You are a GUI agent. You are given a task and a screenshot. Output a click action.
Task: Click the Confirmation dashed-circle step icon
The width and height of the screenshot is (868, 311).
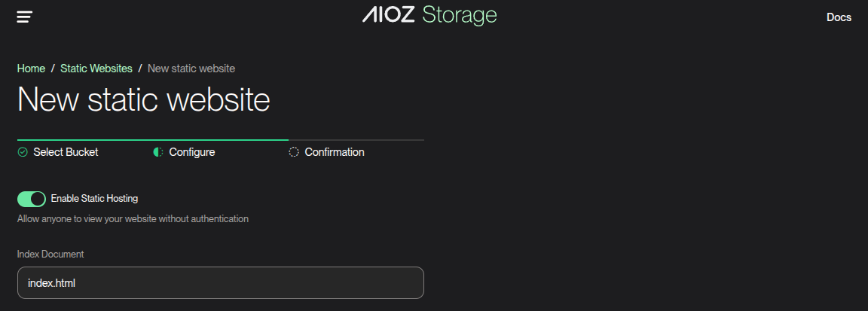click(294, 152)
